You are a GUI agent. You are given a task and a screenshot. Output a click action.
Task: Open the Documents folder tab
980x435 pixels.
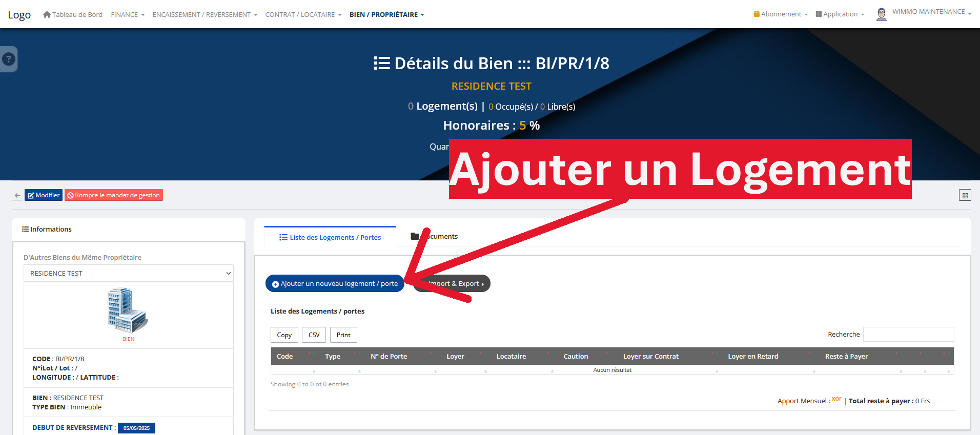(434, 236)
